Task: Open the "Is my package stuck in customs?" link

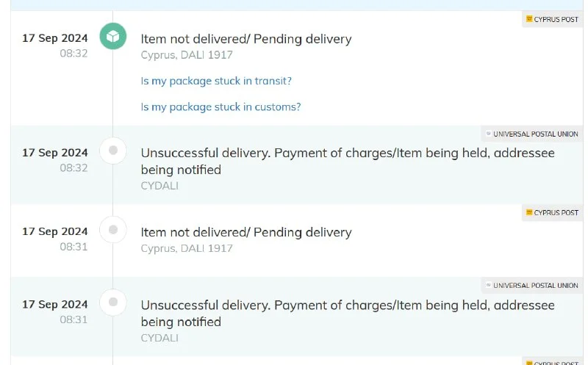Action: 220,107
